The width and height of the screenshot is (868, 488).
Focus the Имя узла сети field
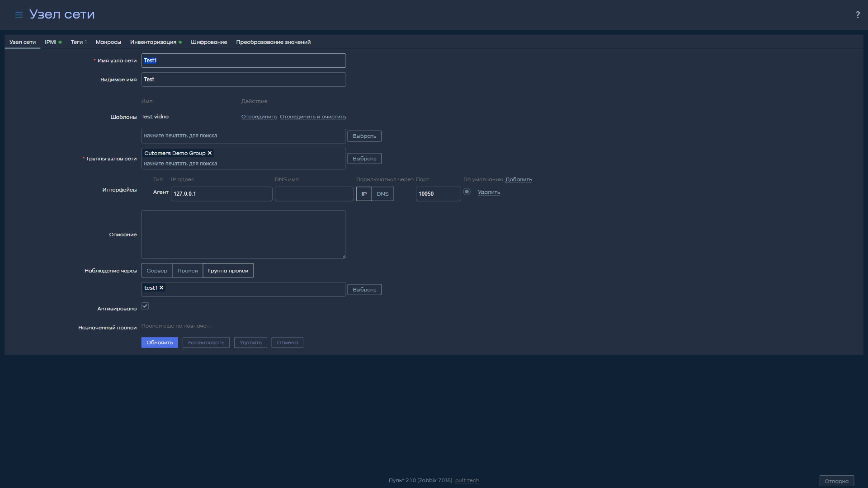pyautogui.click(x=244, y=61)
